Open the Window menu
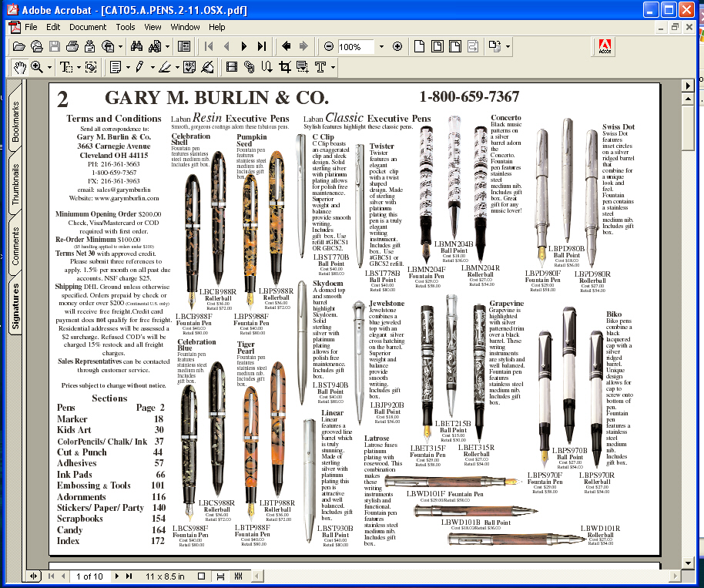The height and width of the screenshot is (588, 704). click(x=185, y=27)
